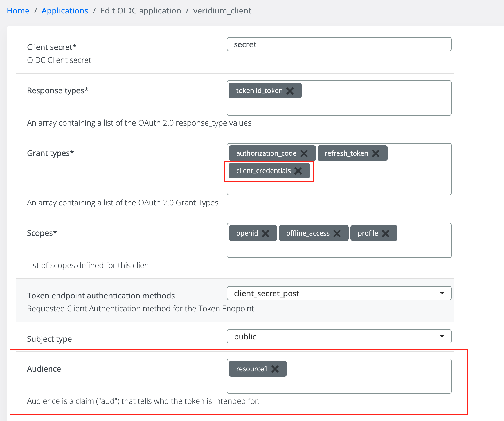The image size is (504, 421).
Task: Remove the profile scope tag
Action: (x=386, y=233)
